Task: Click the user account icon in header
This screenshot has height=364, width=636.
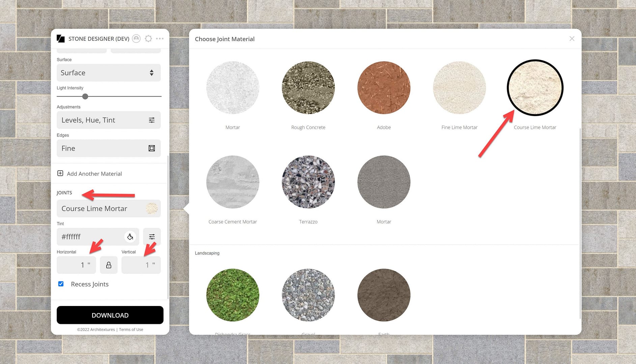Action: pos(136,39)
